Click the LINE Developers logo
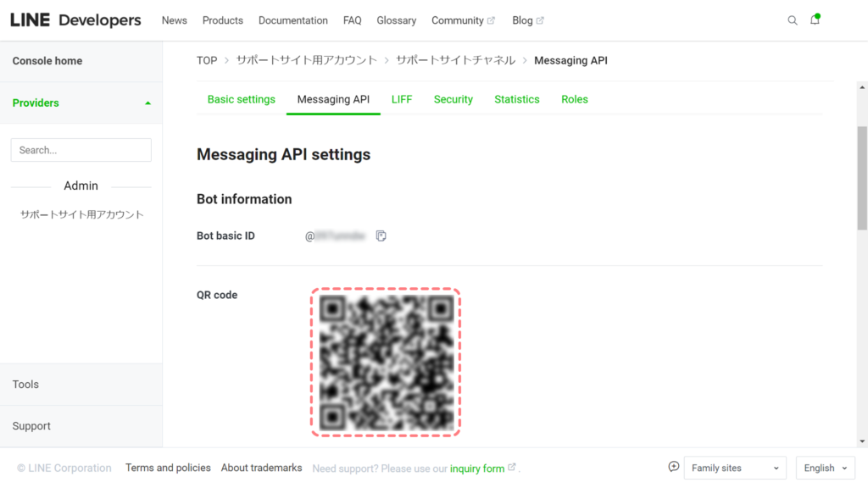 tap(75, 20)
